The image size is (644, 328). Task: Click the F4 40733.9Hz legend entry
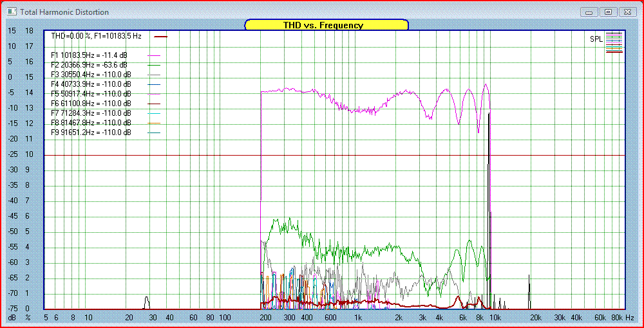[x=91, y=84]
